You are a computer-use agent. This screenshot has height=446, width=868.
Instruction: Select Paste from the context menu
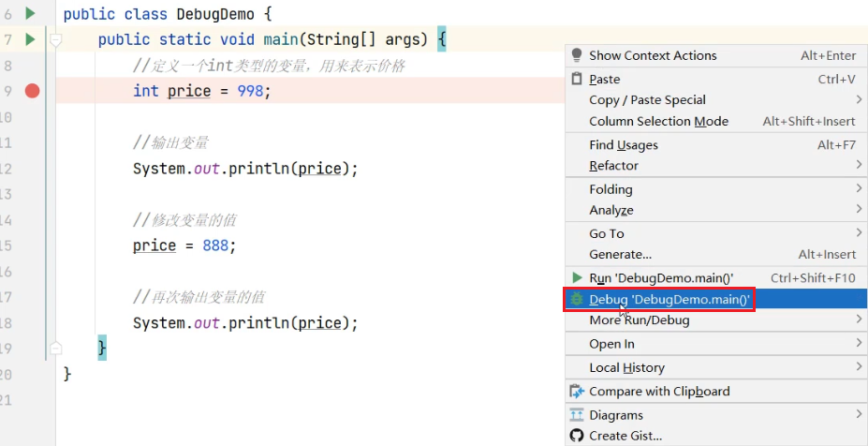point(715,80)
